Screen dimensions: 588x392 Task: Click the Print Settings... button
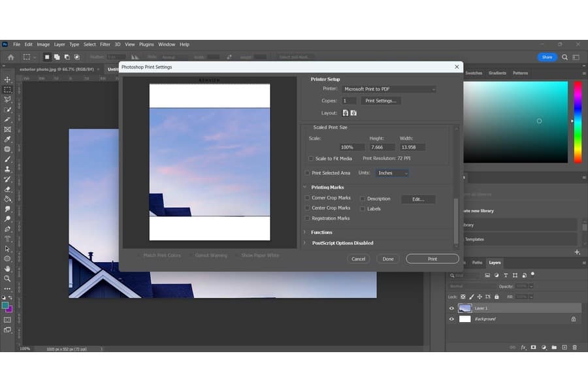pyautogui.click(x=381, y=101)
